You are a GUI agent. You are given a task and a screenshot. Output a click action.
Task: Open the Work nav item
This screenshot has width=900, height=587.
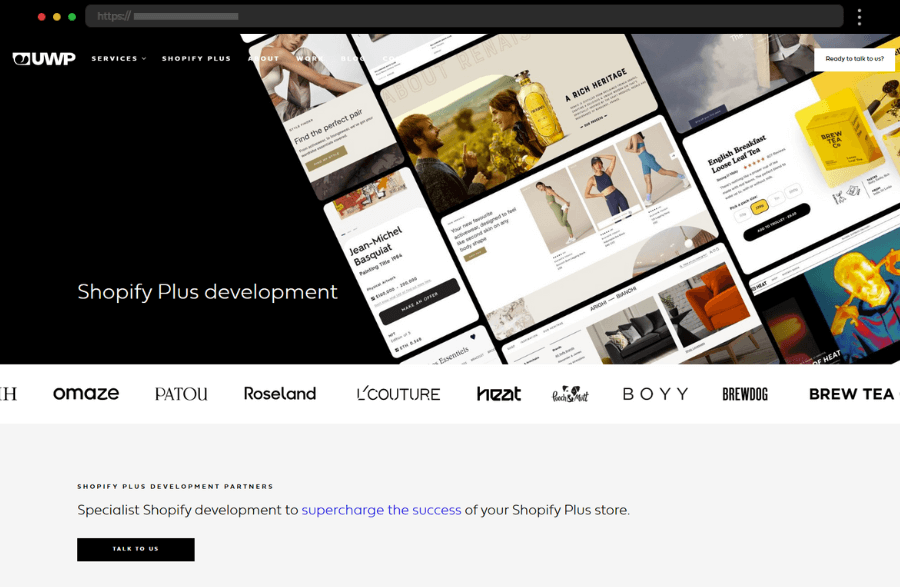tap(310, 59)
